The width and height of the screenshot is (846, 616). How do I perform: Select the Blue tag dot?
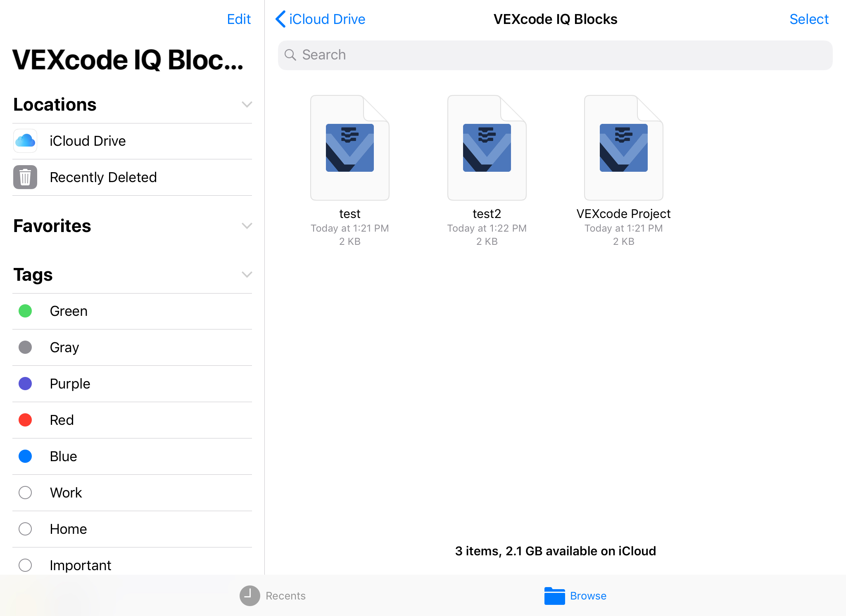coord(25,456)
